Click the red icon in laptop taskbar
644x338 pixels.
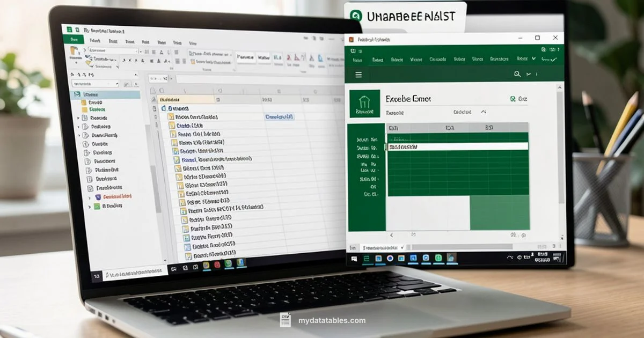[217, 264]
